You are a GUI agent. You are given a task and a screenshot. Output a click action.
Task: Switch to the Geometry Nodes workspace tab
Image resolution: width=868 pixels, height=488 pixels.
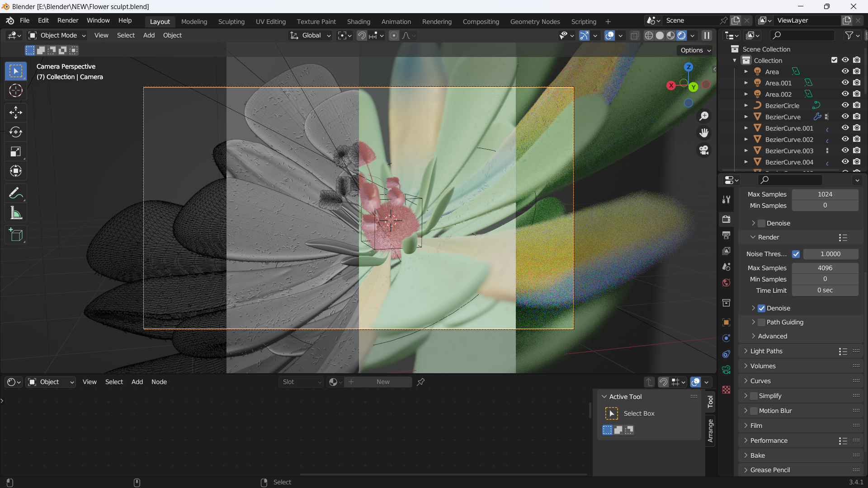click(x=535, y=21)
